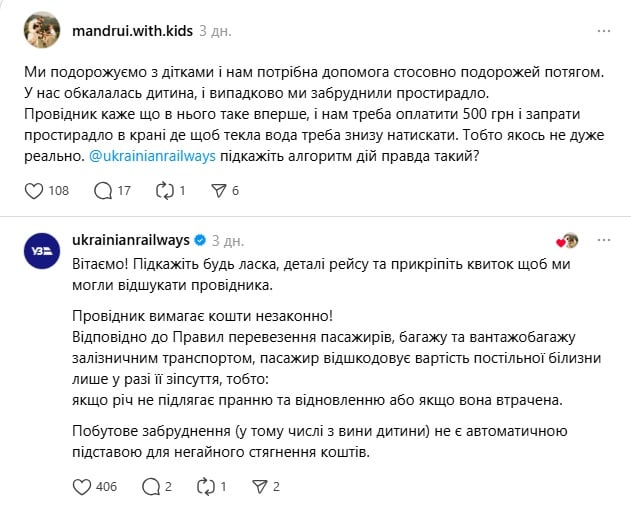
Task: Open the ukrainianrailways reply timestamp
Action: click(x=229, y=241)
